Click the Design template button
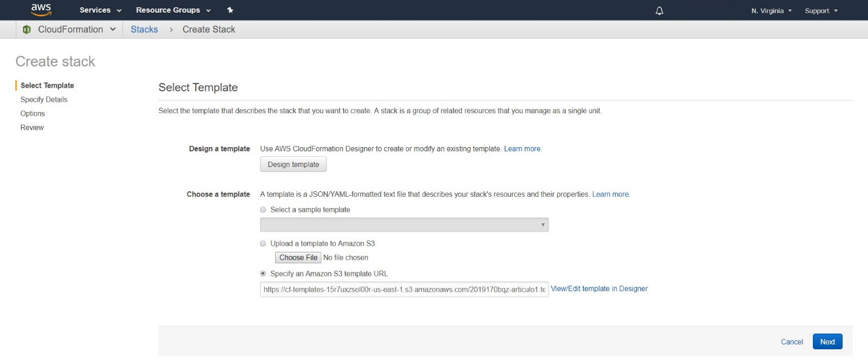The image size is (868, 362). pos(293,165)
